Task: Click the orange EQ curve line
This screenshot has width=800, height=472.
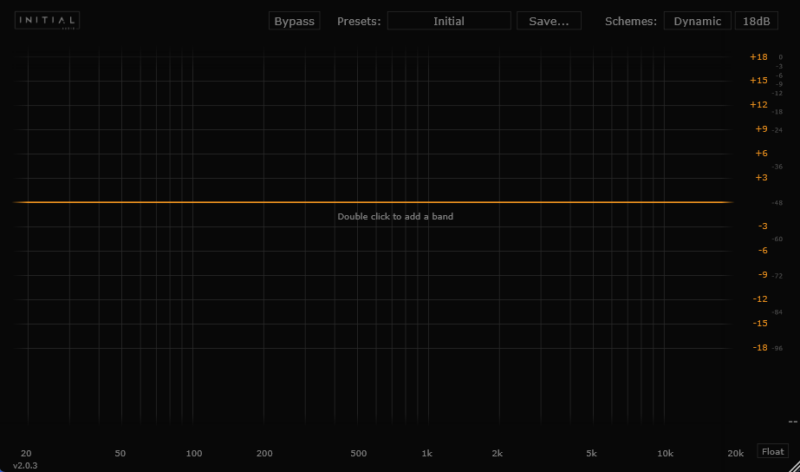Action: [x=200, y=202]
